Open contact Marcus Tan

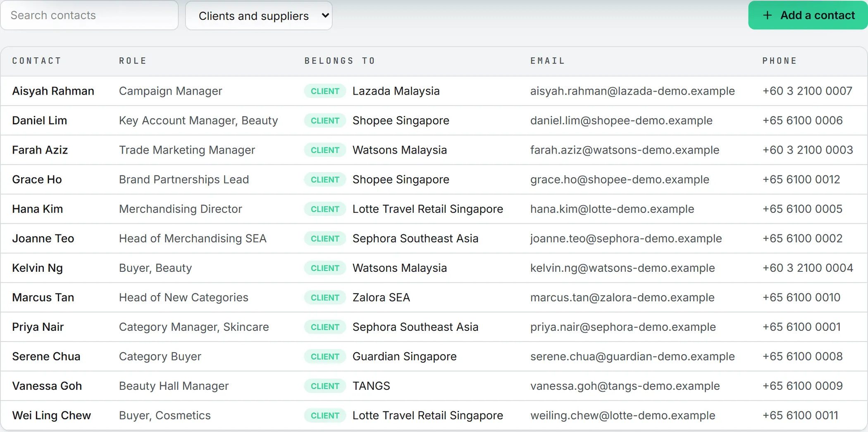click(43, 297)
